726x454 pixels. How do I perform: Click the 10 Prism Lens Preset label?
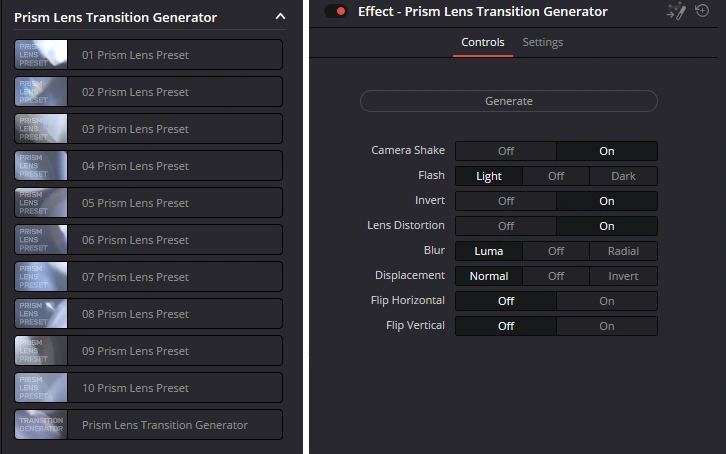(135, 388)
